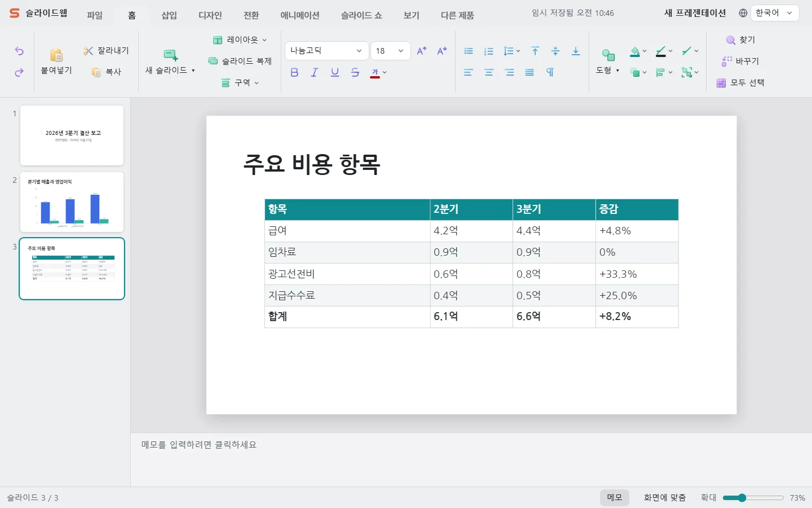Open the language selector 한국어
The height and width of the screenshot is (508, 812).
click(775, 13)
